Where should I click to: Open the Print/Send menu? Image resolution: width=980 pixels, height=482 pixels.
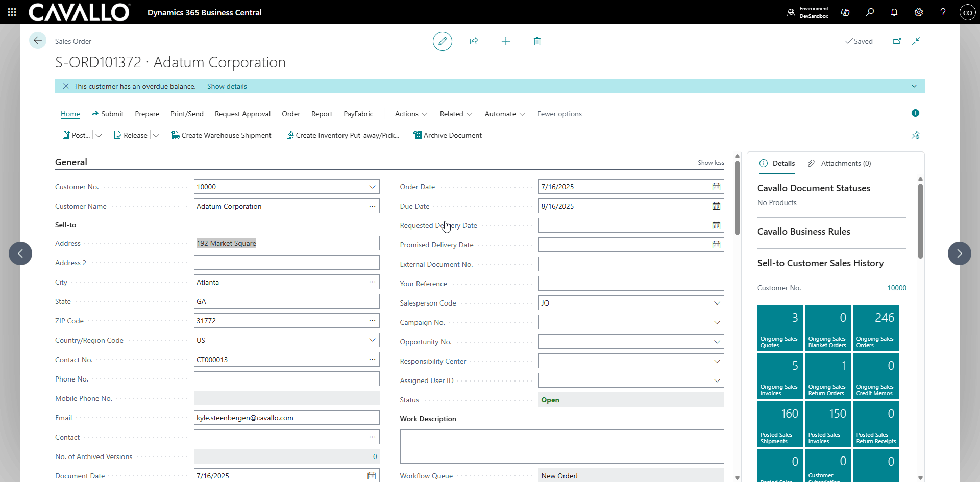187,114
